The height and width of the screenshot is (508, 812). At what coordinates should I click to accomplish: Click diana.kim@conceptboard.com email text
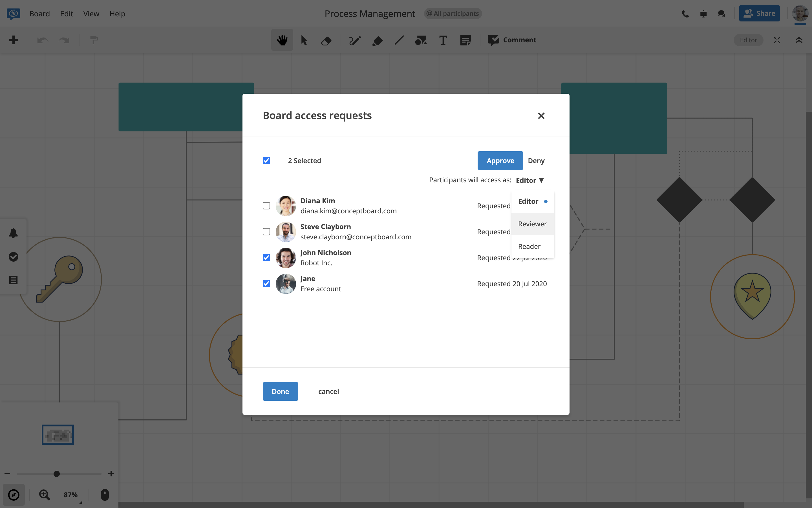[348, 211]
